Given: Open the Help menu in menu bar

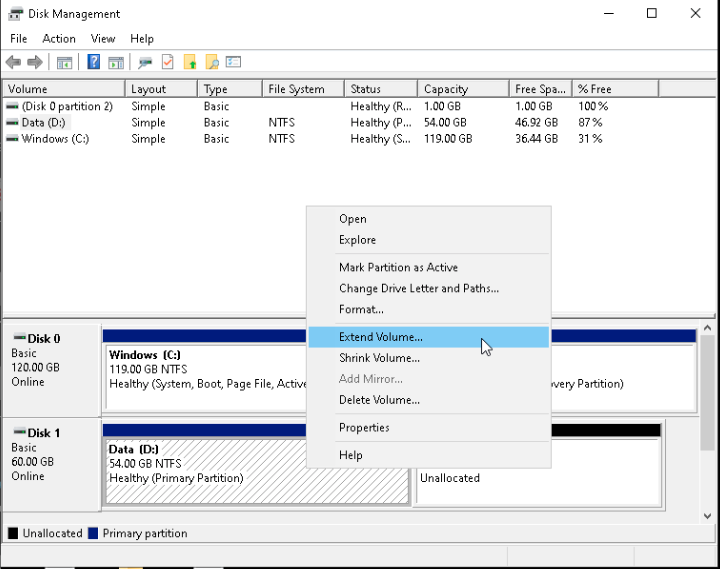Looking at the screenshot, I should coord(142,39).
